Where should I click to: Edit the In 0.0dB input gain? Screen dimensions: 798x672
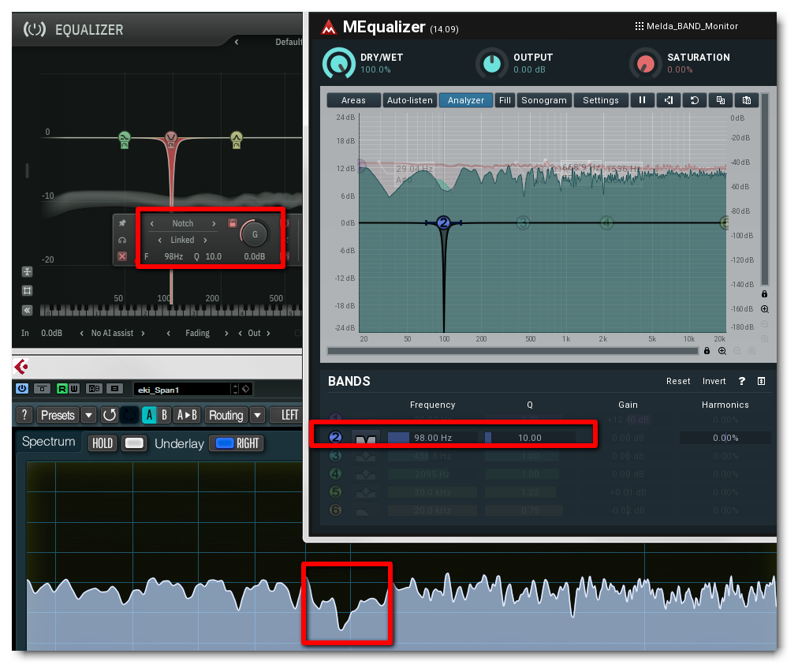pyautogui.click(x=51, y=333)
